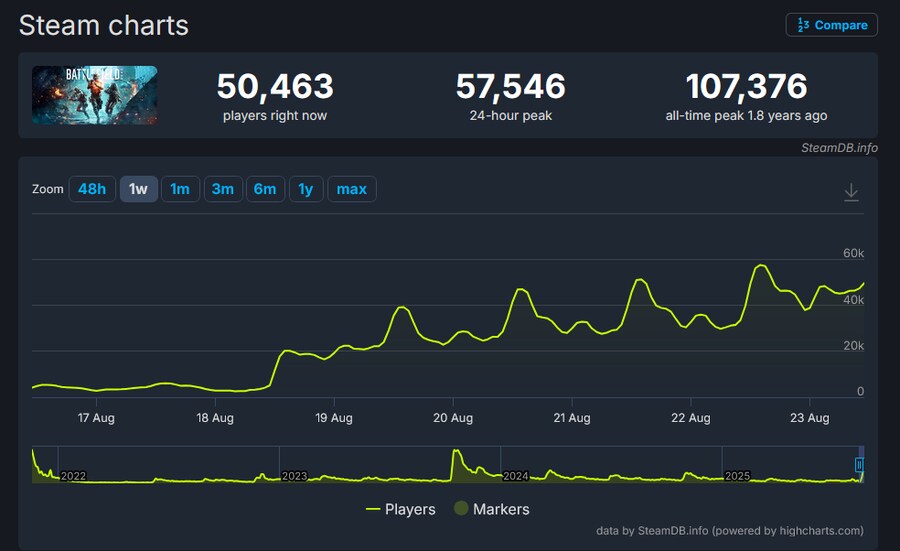Click the data by SteamDB.info footer text
This screenshot has height=551, width=900.
(730, 531)
